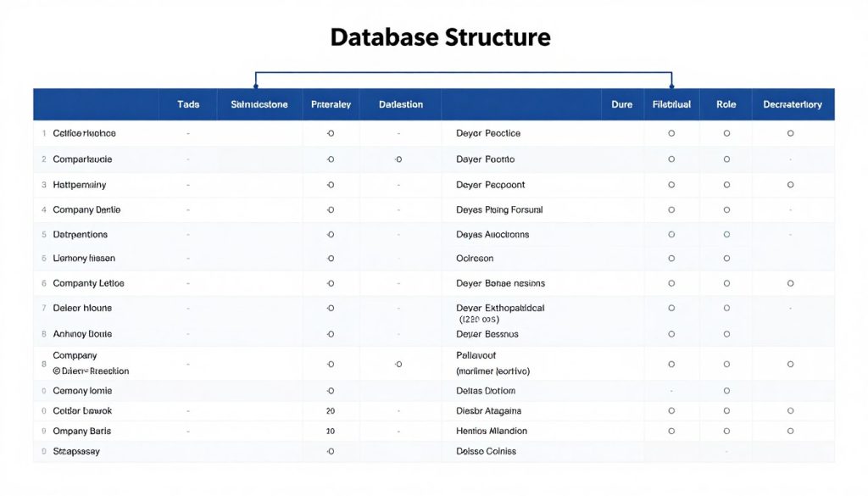
Task: Select Filebtlual circle in Dayer Poottto row
Action: pos(671,159)
